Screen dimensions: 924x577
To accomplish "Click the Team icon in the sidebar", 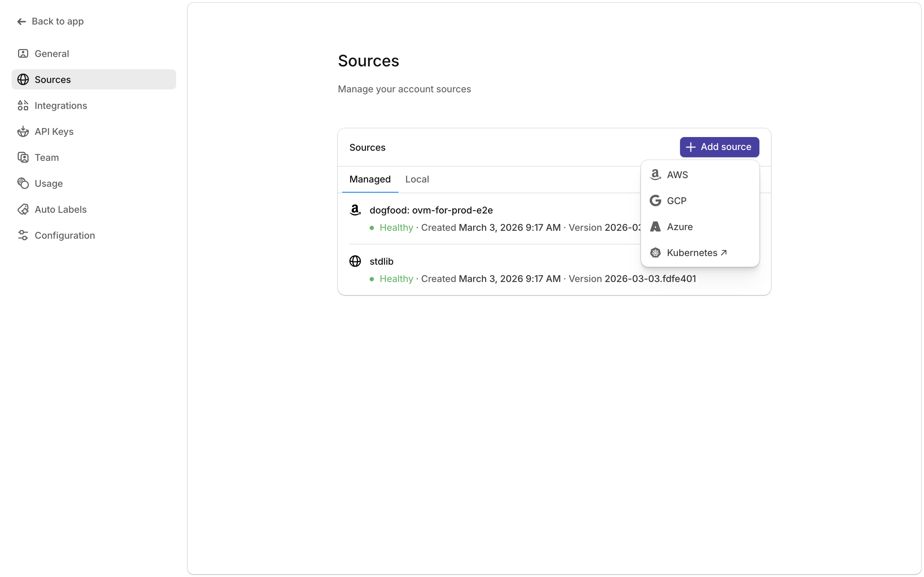I will 23,157.
